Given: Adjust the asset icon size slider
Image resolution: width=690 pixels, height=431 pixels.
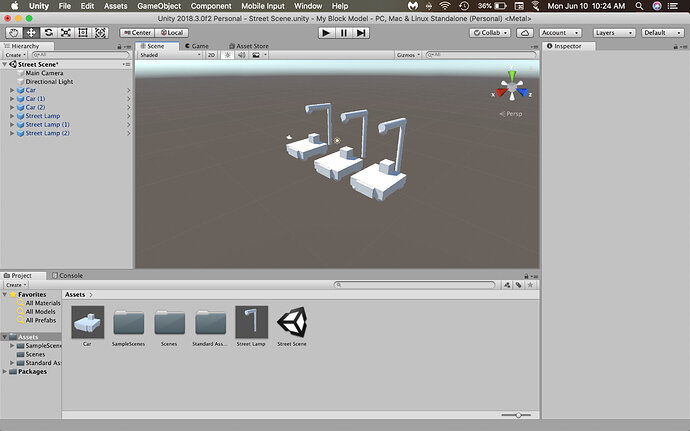Looking at the screenshot, I should tap(516, 415).
